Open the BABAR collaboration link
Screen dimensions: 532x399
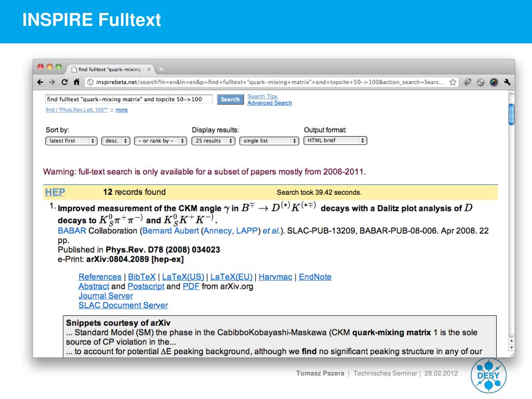click(72, 231)
